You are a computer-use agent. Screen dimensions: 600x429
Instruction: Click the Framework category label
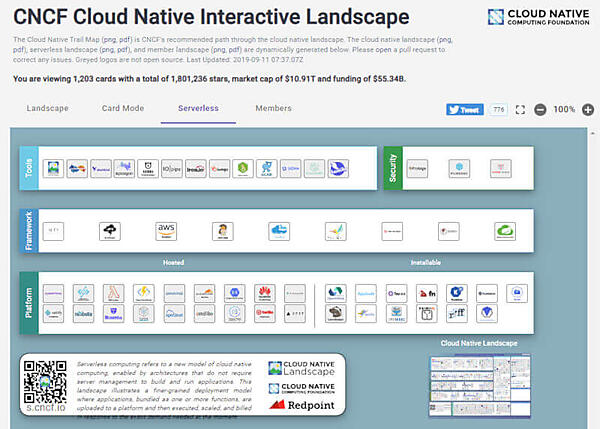click(x=29, y=231)
